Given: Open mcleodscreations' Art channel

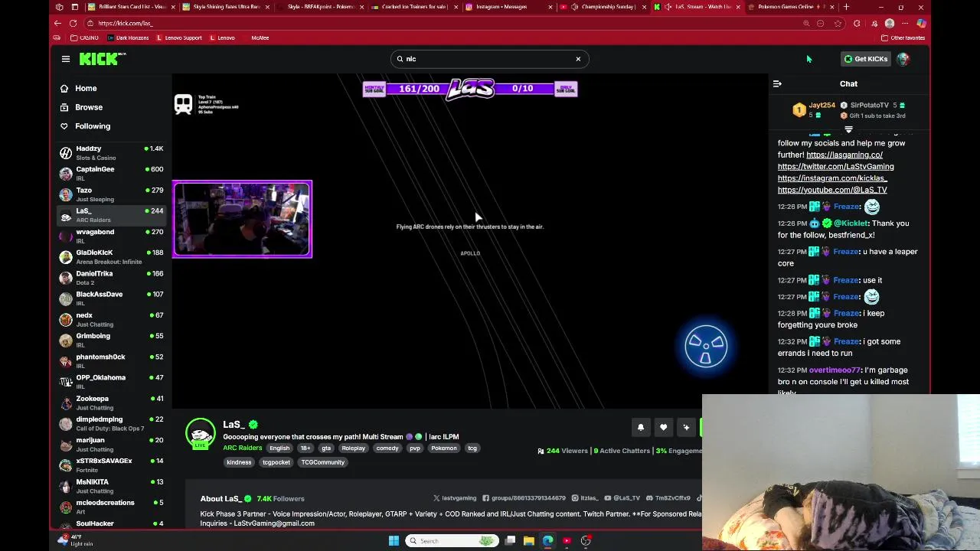Looking at the screenshot, I should coord(112,507).
